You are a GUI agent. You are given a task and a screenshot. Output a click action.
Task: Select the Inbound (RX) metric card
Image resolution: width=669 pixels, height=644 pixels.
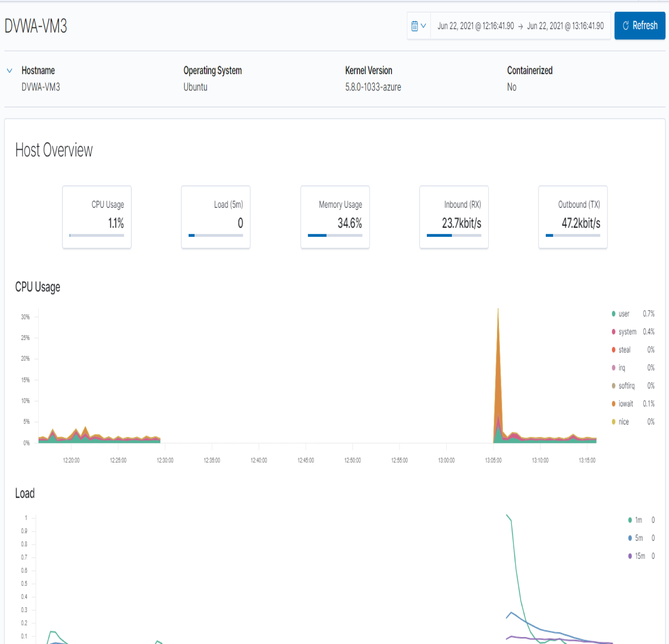454,217
